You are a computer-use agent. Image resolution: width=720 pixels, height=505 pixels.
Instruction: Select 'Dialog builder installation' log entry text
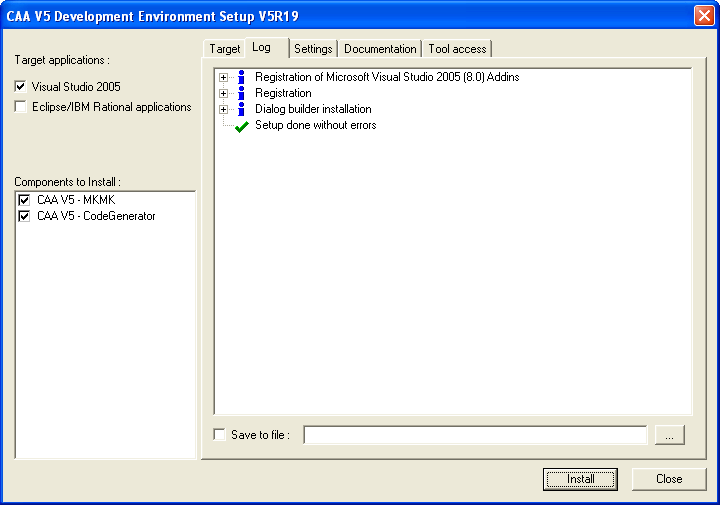(x=313, y=109)
